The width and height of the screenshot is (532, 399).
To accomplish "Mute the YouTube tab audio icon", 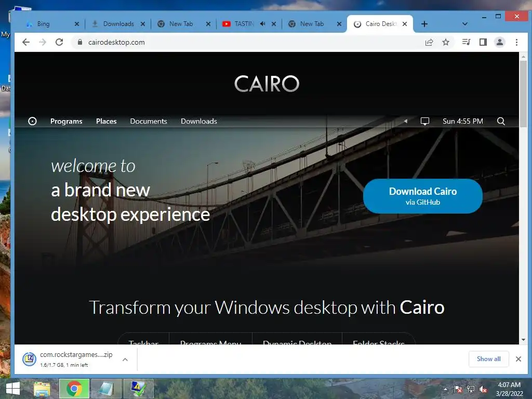I will point(262,24).
